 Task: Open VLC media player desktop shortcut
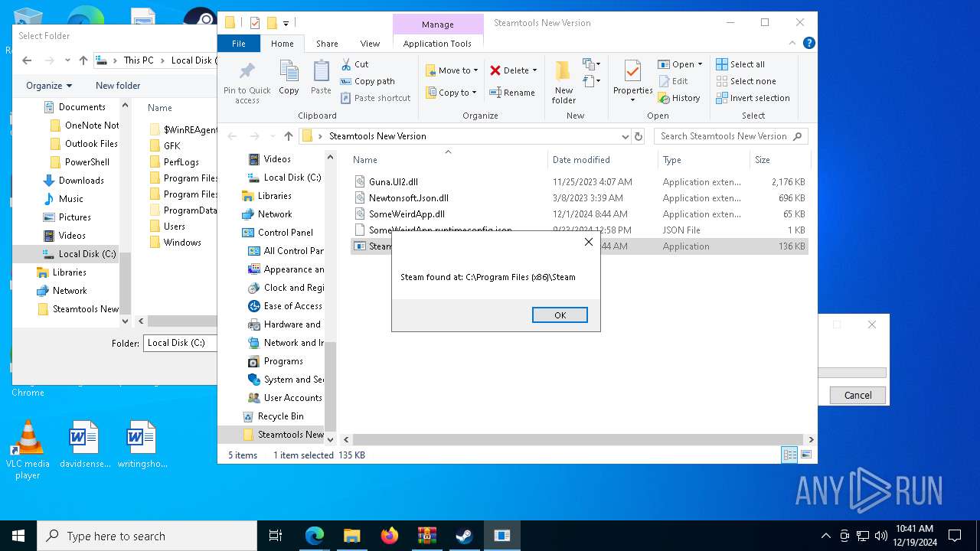28,450
